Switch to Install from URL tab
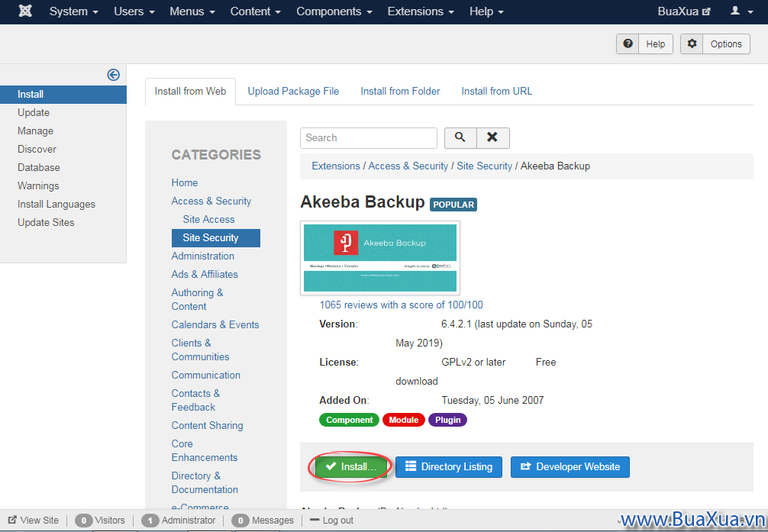The width and height of the screenshot is (768, 532). (497, 91)
